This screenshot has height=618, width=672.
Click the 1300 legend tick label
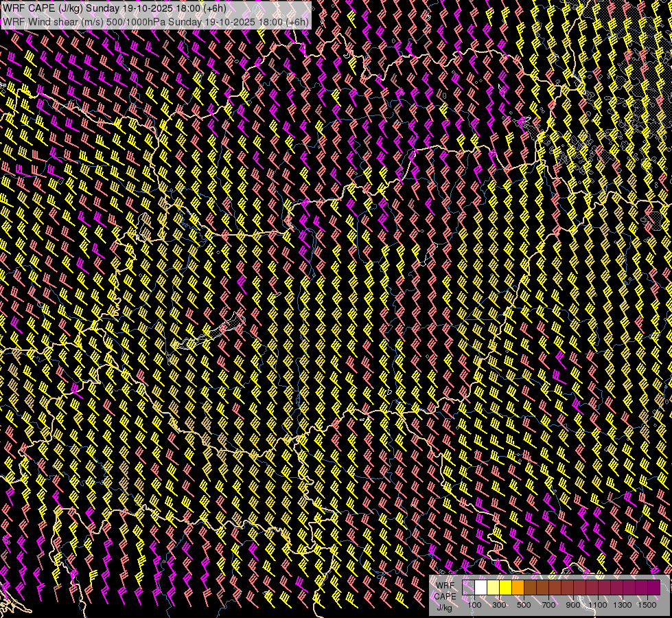(623, 605)
